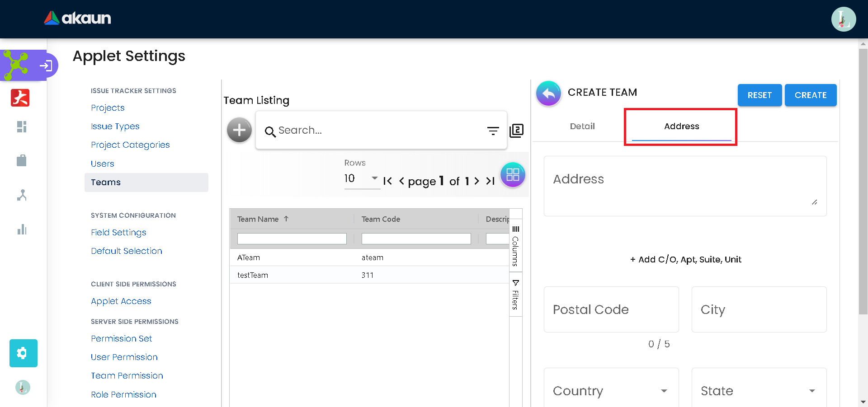Open the Rows per page dropdown
The image size is (868, 407).
pyautogui.click(x=362, y=178)
